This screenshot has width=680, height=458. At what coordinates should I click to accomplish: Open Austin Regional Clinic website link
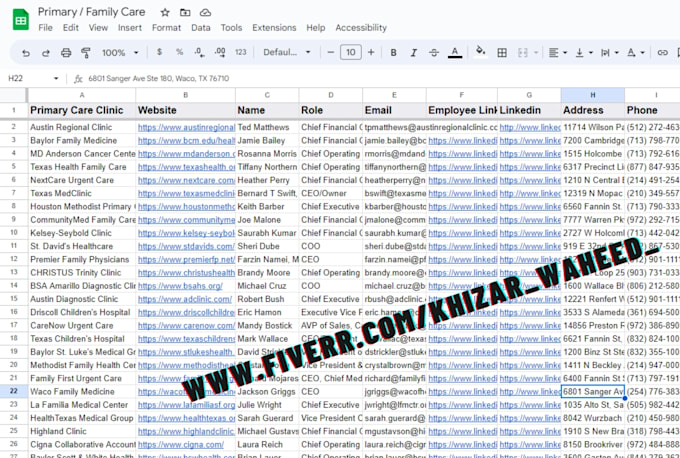(186, 128)
